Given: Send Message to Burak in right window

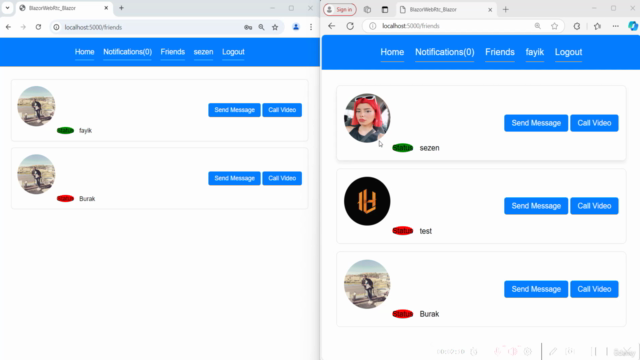Looking at the screenshot, I should [x=536, y=289].
